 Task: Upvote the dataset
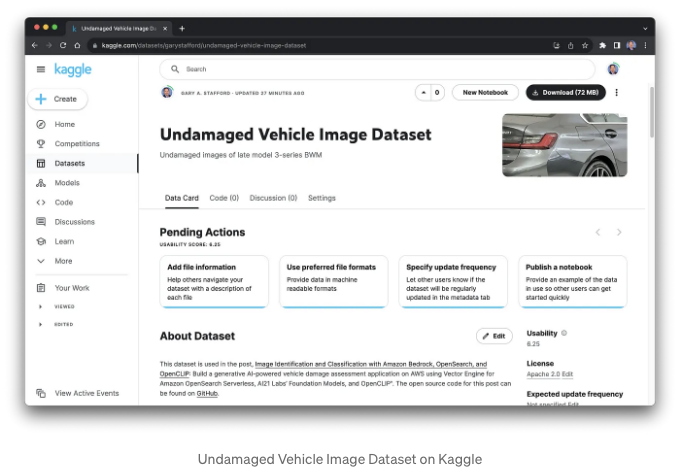(423, 92)
